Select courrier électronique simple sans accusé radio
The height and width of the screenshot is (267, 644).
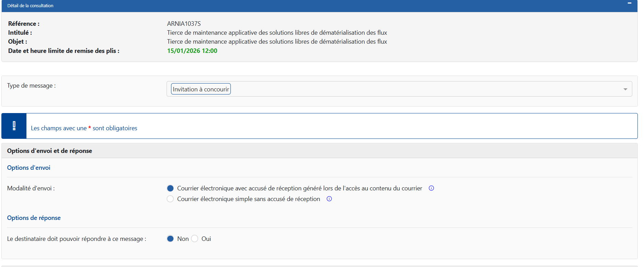(x=170, y=199)
